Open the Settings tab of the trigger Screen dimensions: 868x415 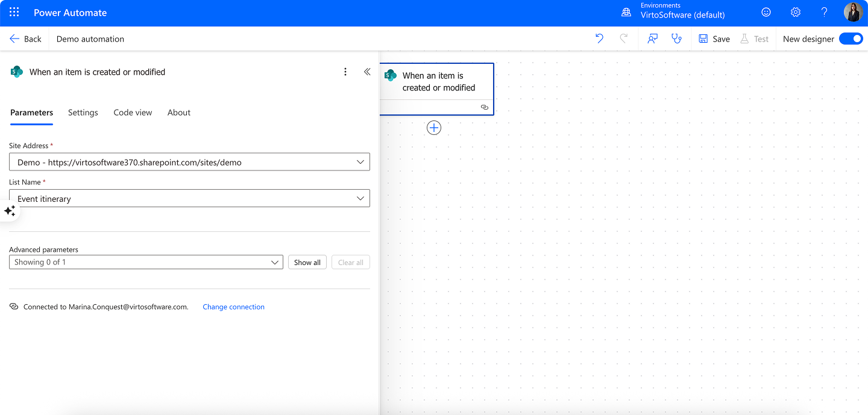click(x=83, y=113)
